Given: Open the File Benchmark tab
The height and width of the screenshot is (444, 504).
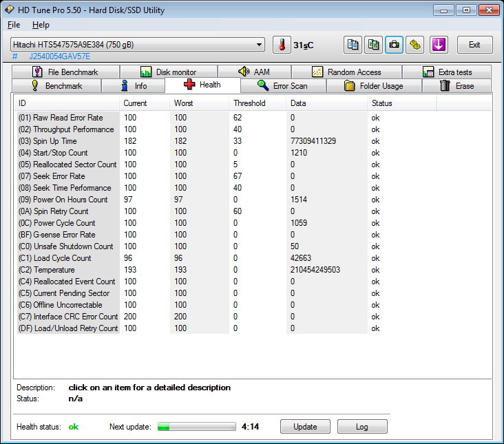Looking at the screenshot, I should pyautogui.click(x=65, y=72).
